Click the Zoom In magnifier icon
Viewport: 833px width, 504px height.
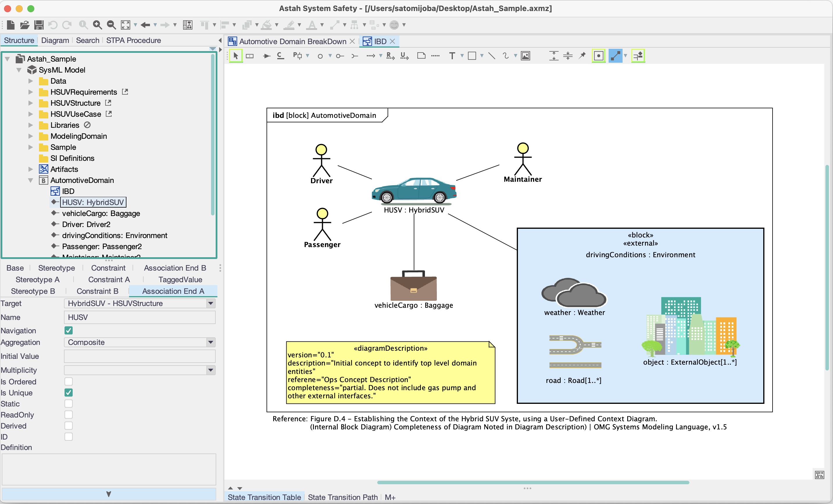point(97,25)
